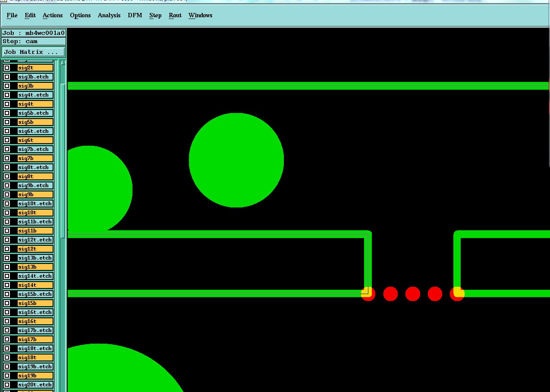Open the Edit menu
The width and height of the screenshot is (550, 392).
pyautogui.click(x=30, y=15)
